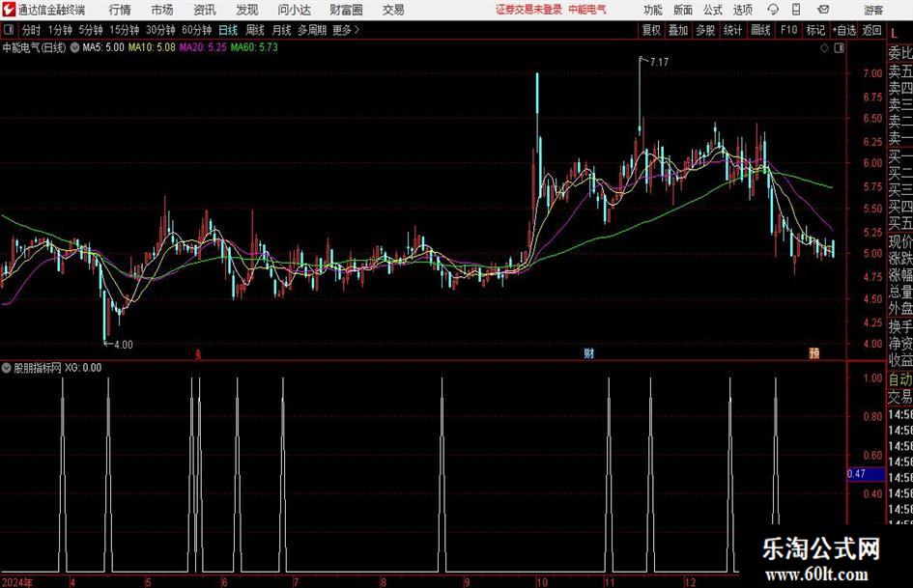Click the 证券交易未登录 login link
This screenshot has height=588, width=913.
point(528,10)
